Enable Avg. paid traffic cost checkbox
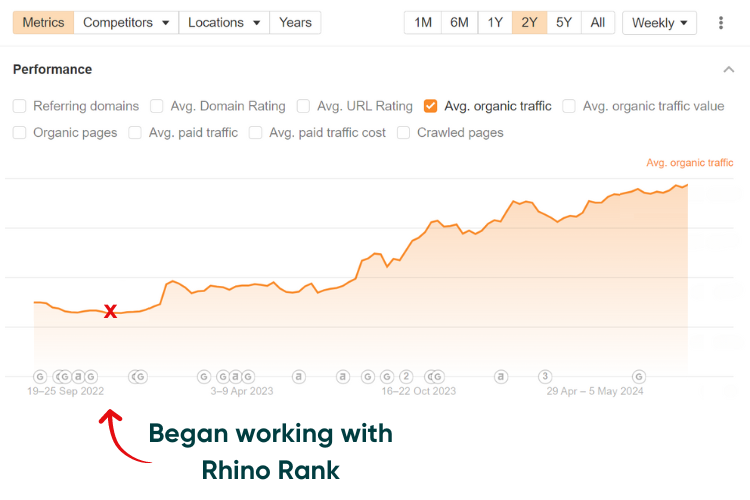Image resolution: width=750 pixels, height=500 pixels. pos(255,133)
